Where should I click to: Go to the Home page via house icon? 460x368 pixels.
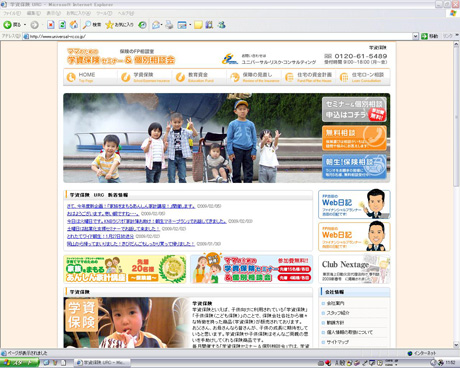pos(74,25)
